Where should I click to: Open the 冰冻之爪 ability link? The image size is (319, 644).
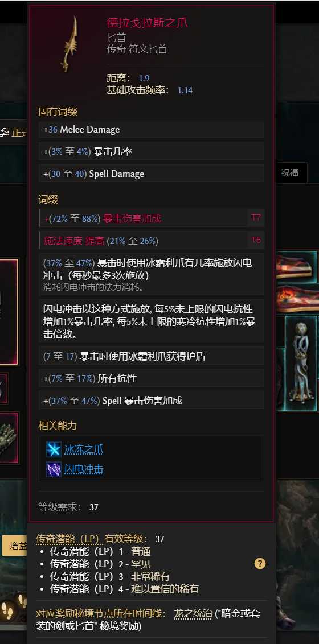coord(84,449)
